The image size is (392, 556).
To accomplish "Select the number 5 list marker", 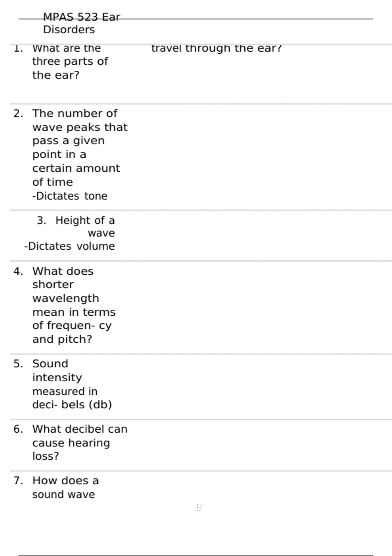I will point(18,364).
